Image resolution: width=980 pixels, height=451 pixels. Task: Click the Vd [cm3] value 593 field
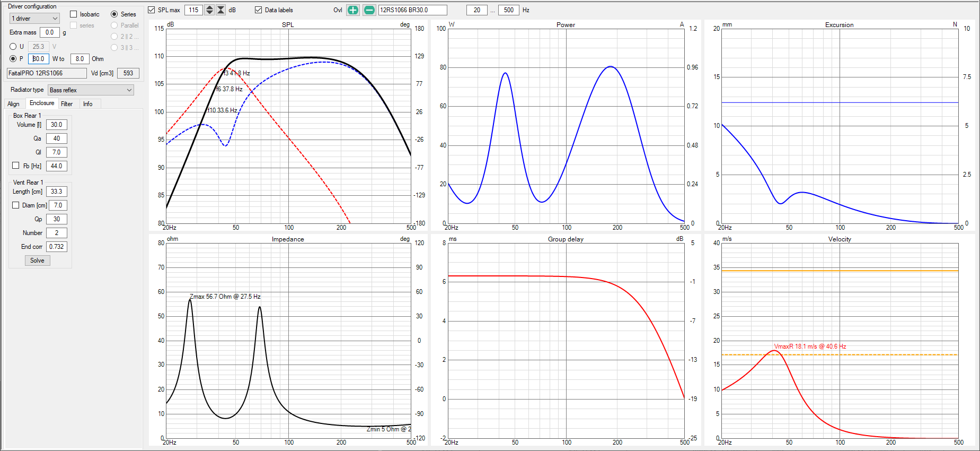(x=128, y=73)
